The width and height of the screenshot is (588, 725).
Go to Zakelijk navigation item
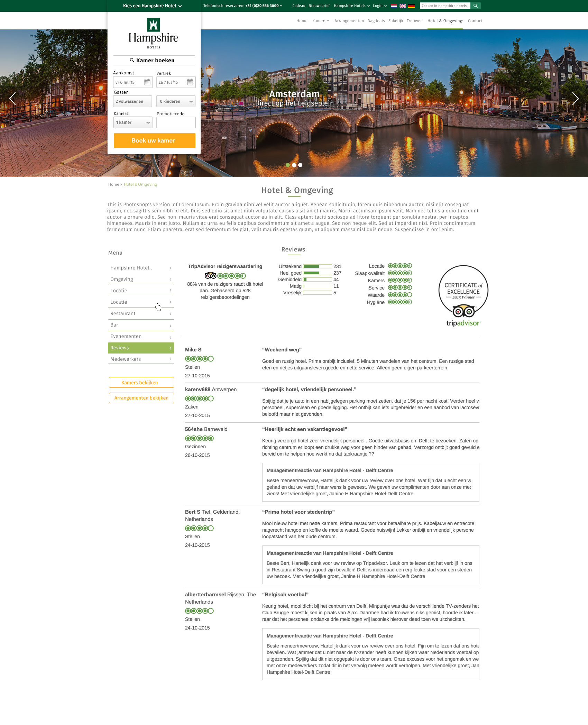[396, 21]
